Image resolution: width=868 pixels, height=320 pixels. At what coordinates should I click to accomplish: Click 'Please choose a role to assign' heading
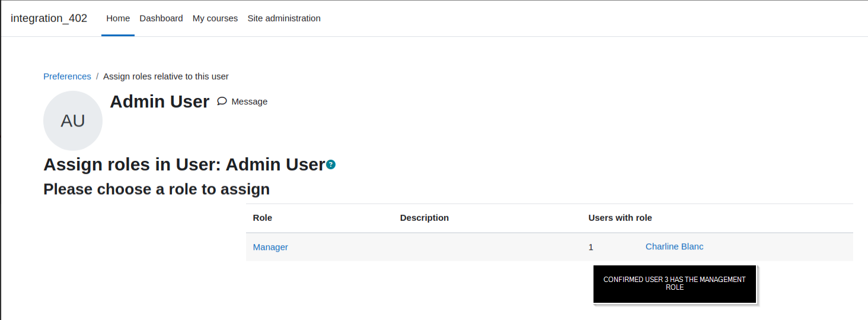[x=157, y=189]
